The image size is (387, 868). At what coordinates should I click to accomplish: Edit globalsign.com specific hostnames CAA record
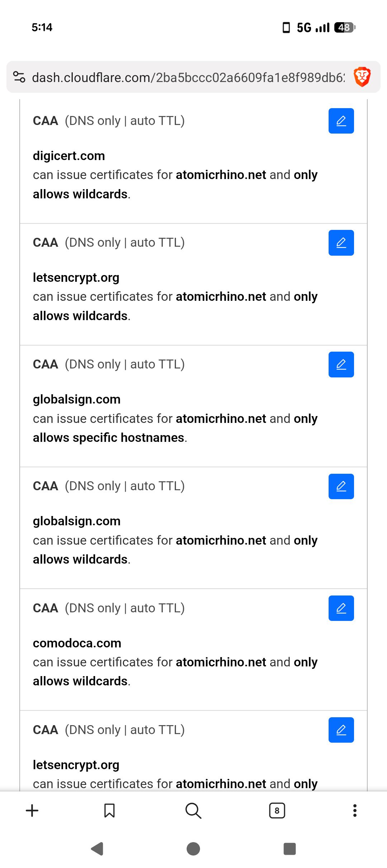pos(341,365)
